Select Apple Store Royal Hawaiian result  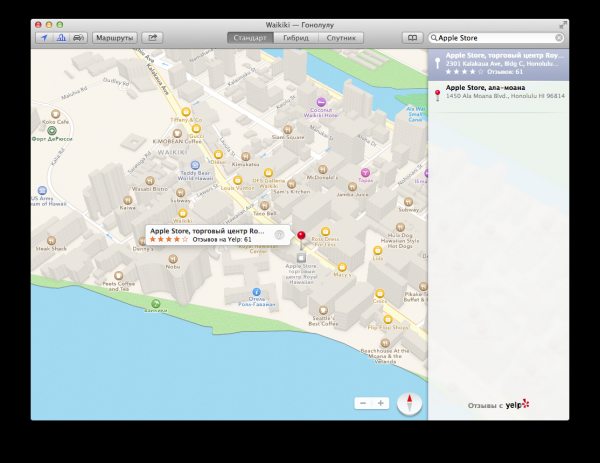(498, 64)
